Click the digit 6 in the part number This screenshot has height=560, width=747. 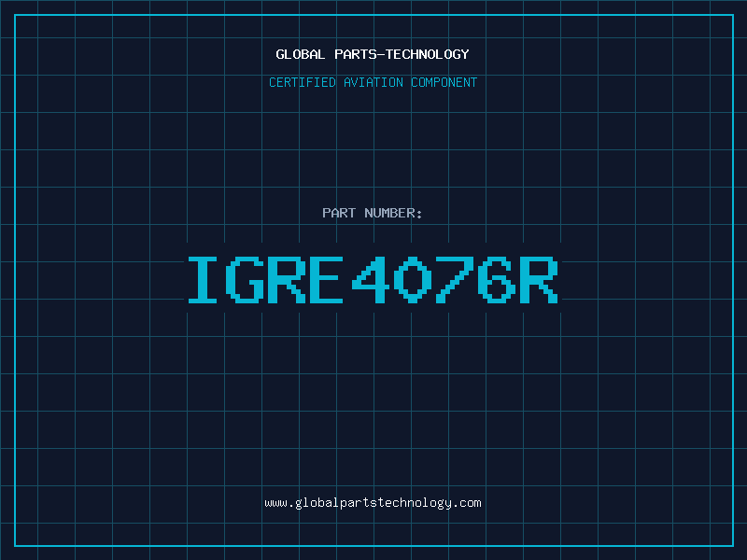(498, 279)
